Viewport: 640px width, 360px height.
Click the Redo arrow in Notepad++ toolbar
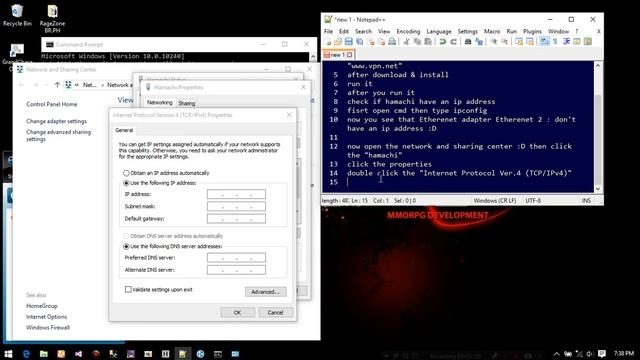(x=453, y=41)
